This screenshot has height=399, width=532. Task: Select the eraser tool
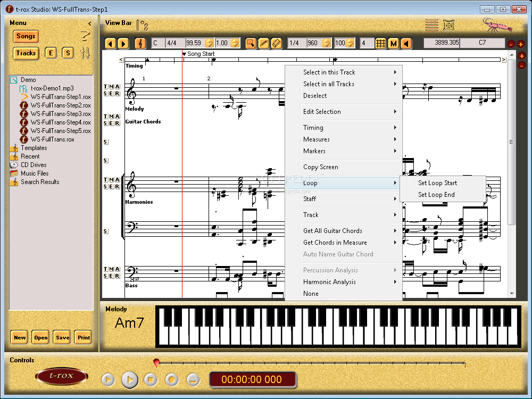(277, 43)
